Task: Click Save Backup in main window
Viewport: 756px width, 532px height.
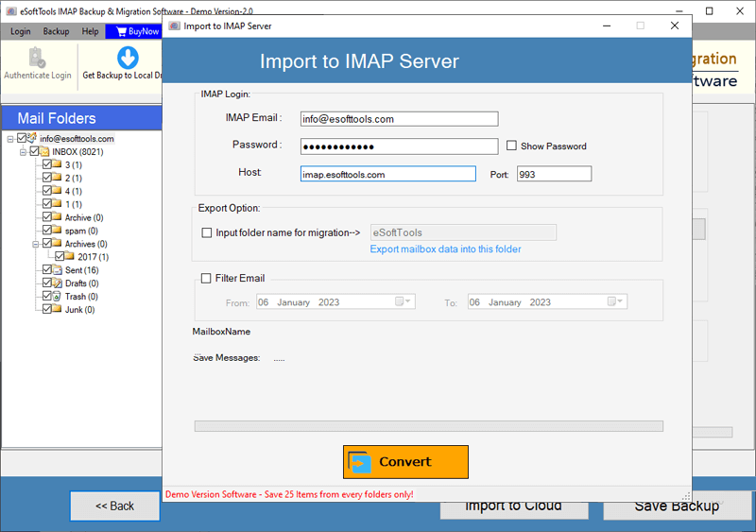Action: 677,506
